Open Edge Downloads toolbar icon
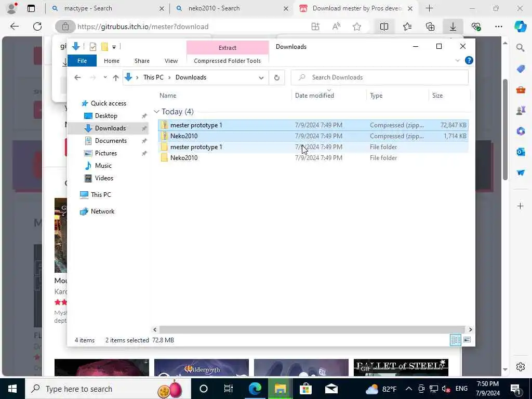Screen dimensions: 532x399 tap(453, 26)
